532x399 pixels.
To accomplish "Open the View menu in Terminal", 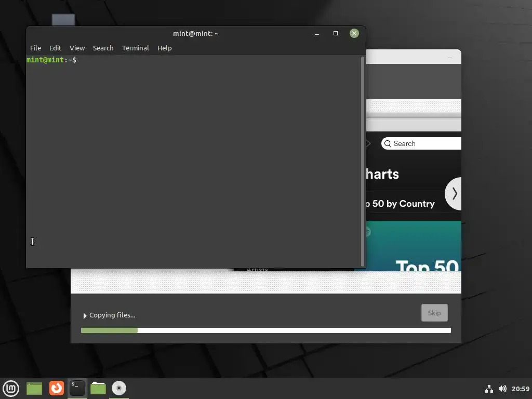I will (x=77, y=48).
